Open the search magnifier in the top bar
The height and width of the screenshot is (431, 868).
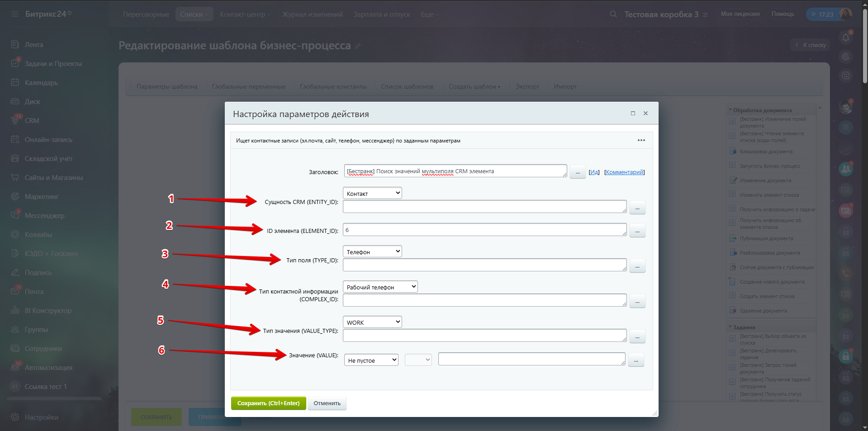click(613, 14)
